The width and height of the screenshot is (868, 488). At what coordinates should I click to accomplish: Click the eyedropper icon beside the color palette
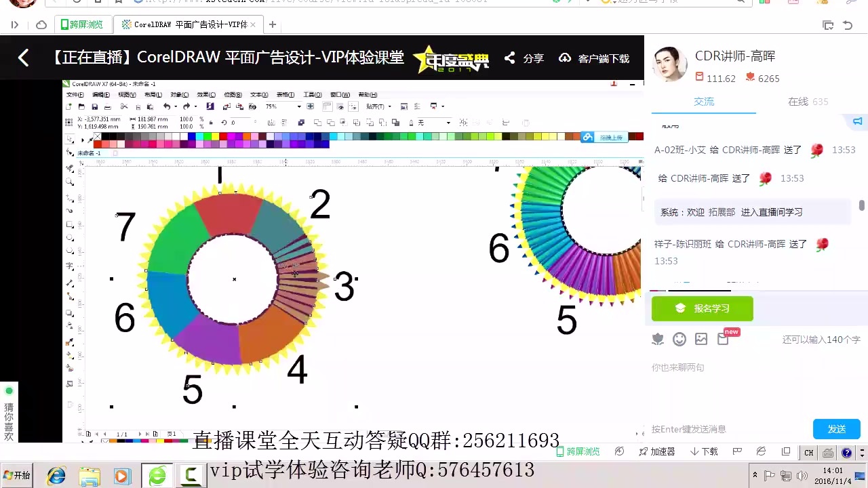90,140
